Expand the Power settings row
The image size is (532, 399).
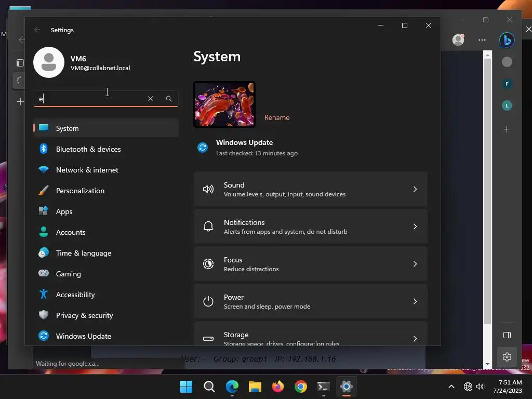click(x=311, y=301)
